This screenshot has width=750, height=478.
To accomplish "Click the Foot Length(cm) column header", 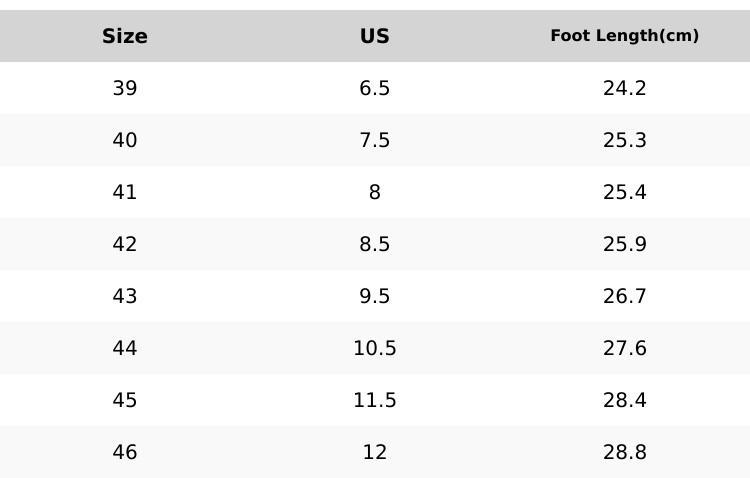I will (624, 36).
